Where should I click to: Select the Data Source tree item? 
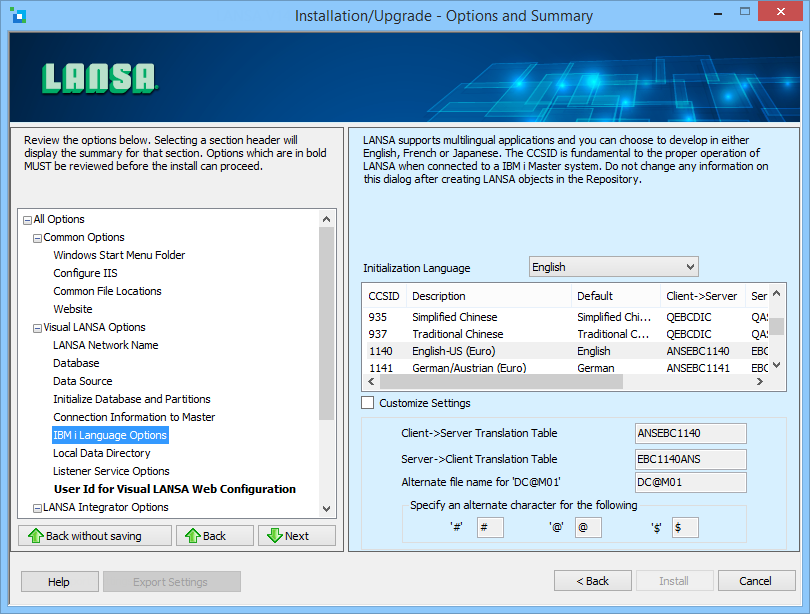[x=83, y=381]
